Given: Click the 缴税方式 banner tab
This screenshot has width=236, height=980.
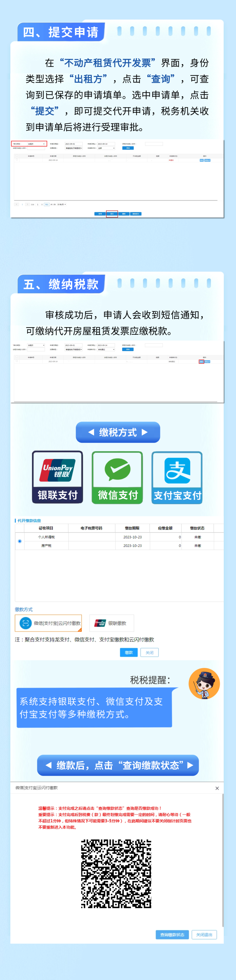Looking at the screenshot, I should 118,432.
